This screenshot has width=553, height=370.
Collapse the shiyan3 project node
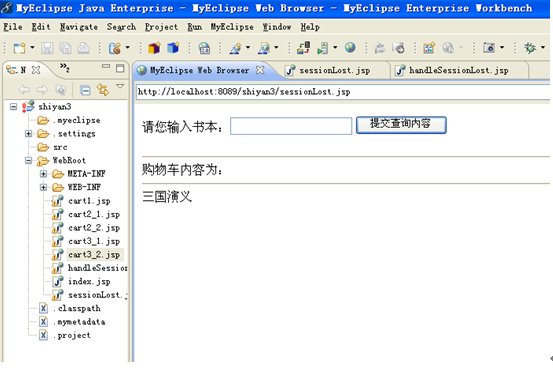click(13, 107)
